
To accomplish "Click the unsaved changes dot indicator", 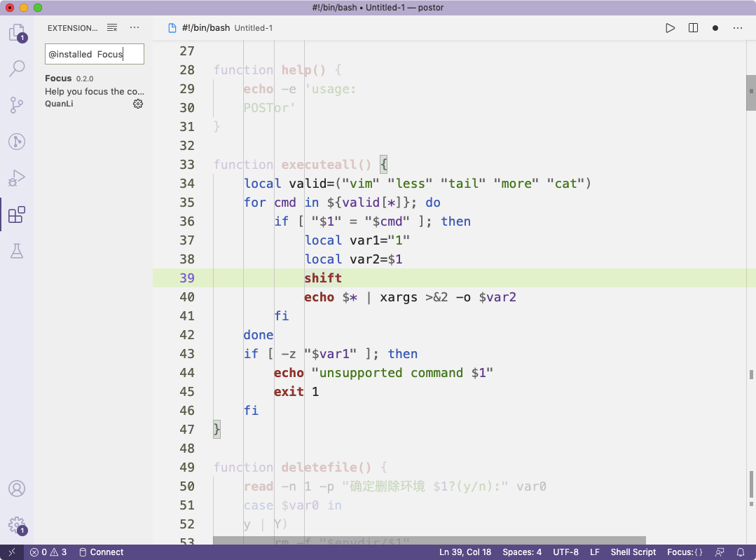I will pyautogui.click(x=715, y=28).
